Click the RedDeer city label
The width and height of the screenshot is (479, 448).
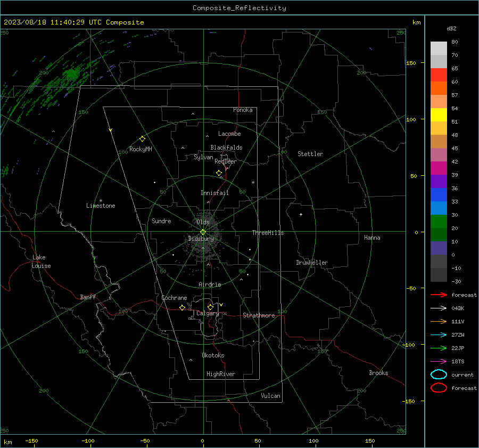[x=226, y=161]
